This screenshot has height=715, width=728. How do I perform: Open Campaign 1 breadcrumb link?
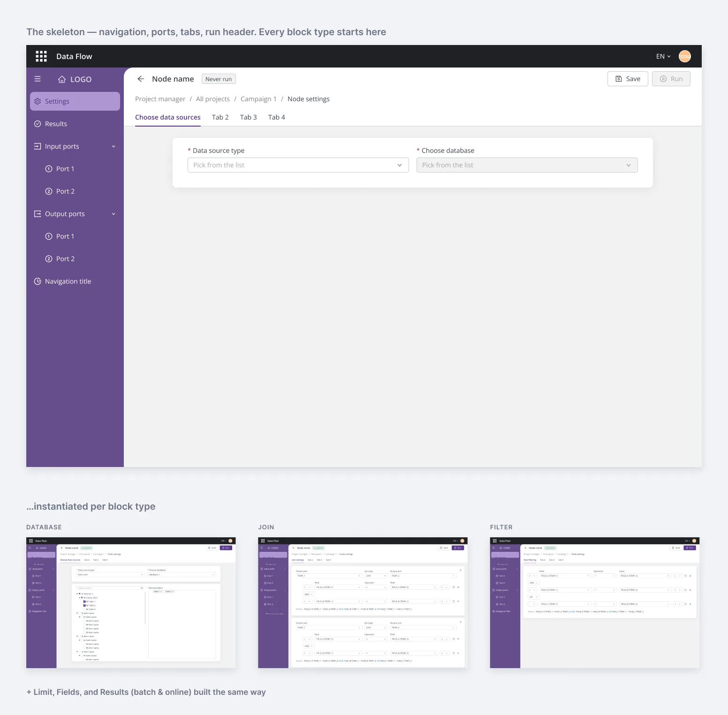point(258,99)
